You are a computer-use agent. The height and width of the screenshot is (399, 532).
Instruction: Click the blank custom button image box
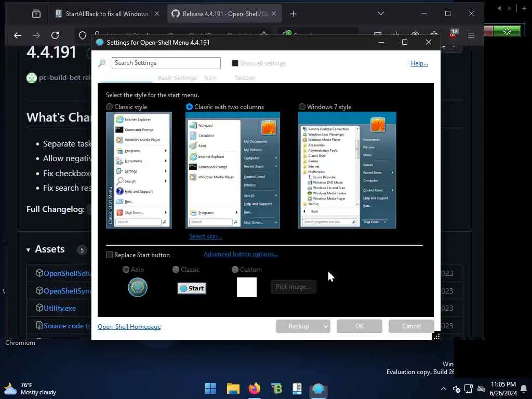(x=247, y=287)
